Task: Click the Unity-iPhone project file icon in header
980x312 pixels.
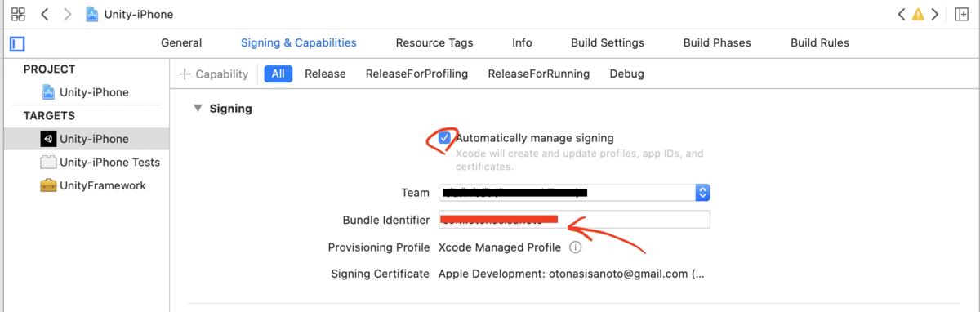Action: pyautogui.click(x=92, y=14)
